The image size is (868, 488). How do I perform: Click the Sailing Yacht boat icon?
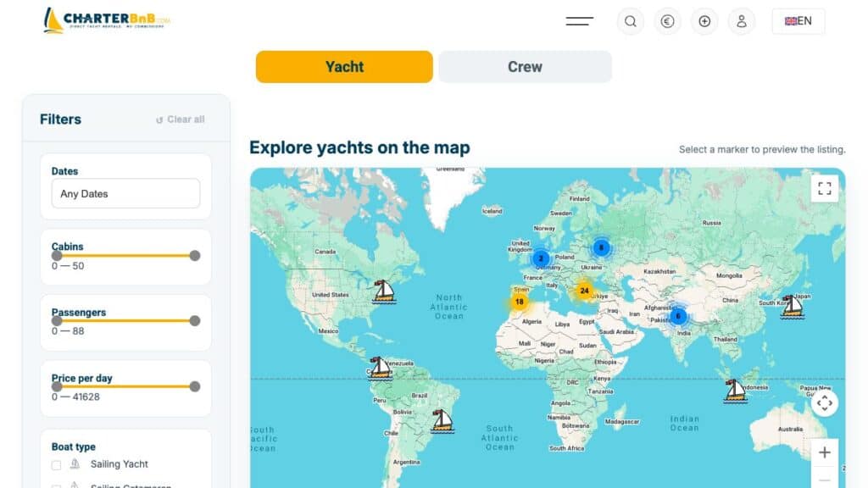tap(75, 464)
